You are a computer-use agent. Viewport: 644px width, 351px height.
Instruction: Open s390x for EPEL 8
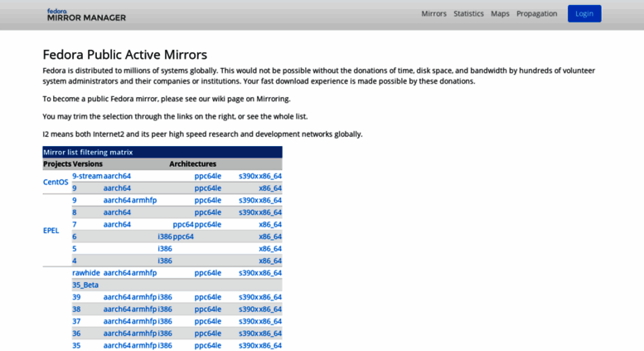click(249, 212)
